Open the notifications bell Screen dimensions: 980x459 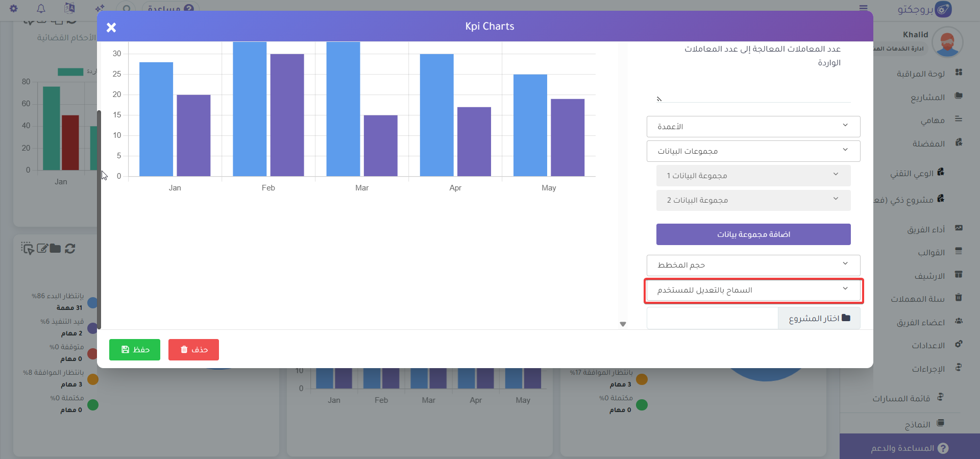pos(41,8)
